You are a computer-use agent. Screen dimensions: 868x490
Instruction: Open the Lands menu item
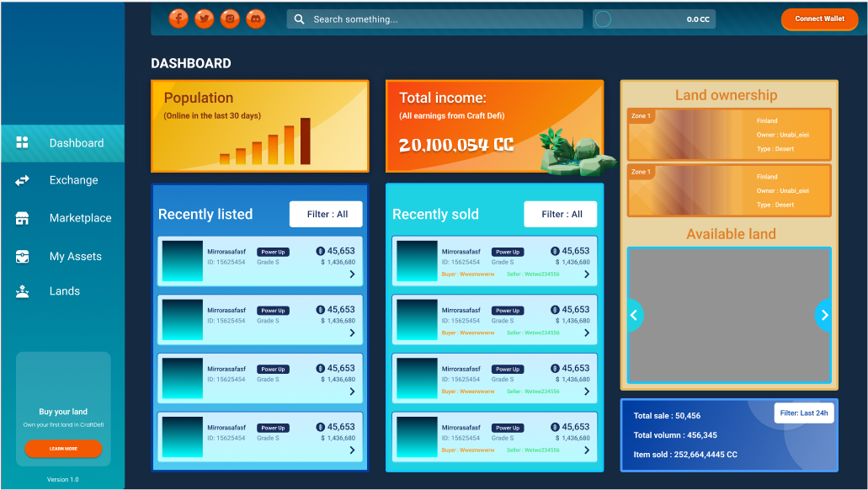coord(64,291)
